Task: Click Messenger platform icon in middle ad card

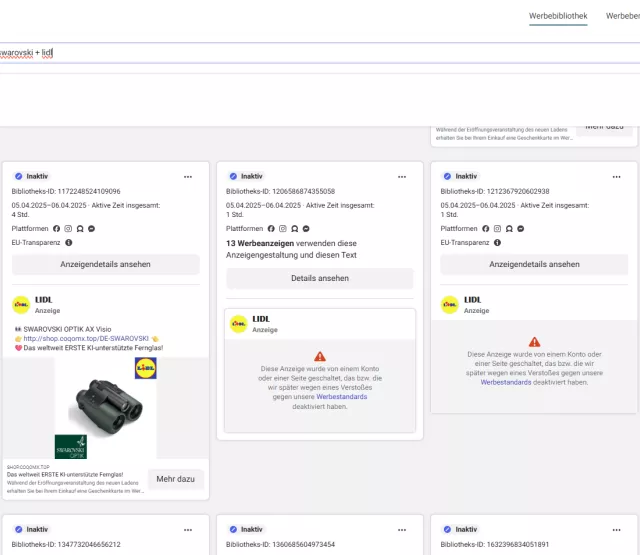Action: [x=305, y=229]
